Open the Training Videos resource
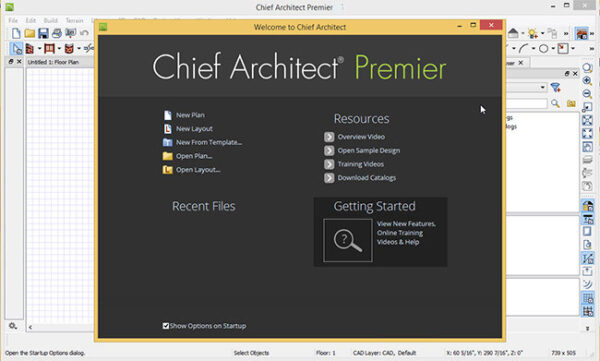Screen dimensions: 600x361 coord(360,164)
